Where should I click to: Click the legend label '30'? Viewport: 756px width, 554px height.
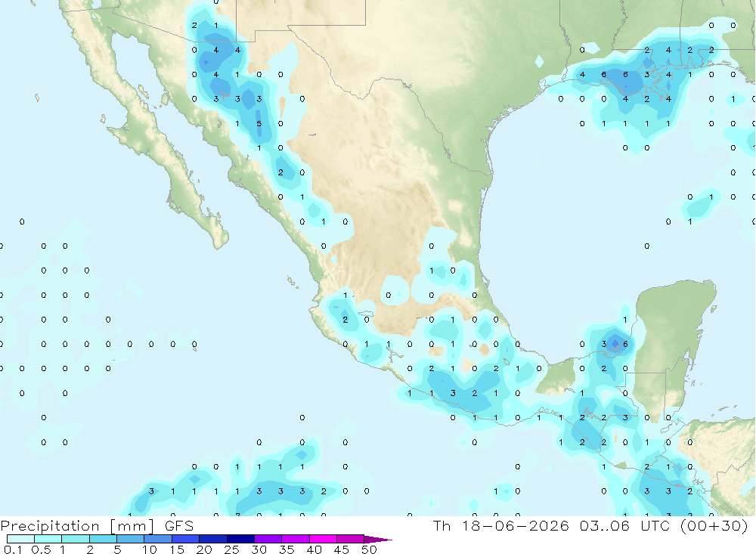click(259, 549)
